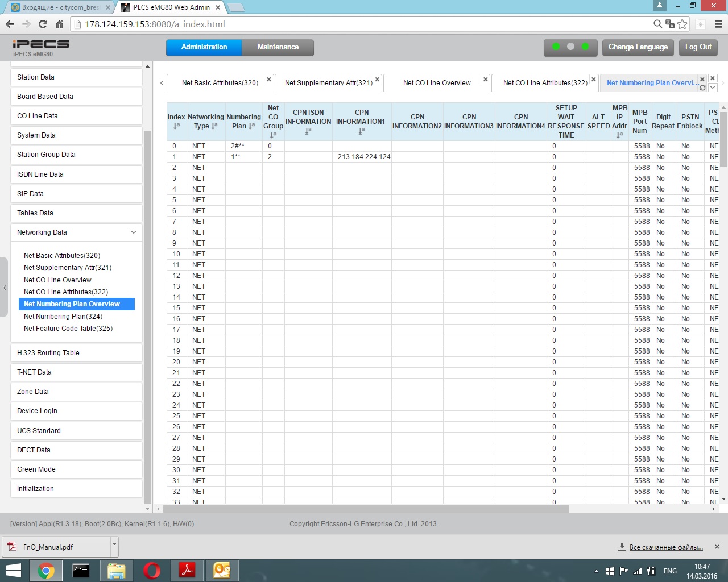Close the Net CO Line Overview tab
This screenshot has width=728, height=582.
tap(485, 80)
